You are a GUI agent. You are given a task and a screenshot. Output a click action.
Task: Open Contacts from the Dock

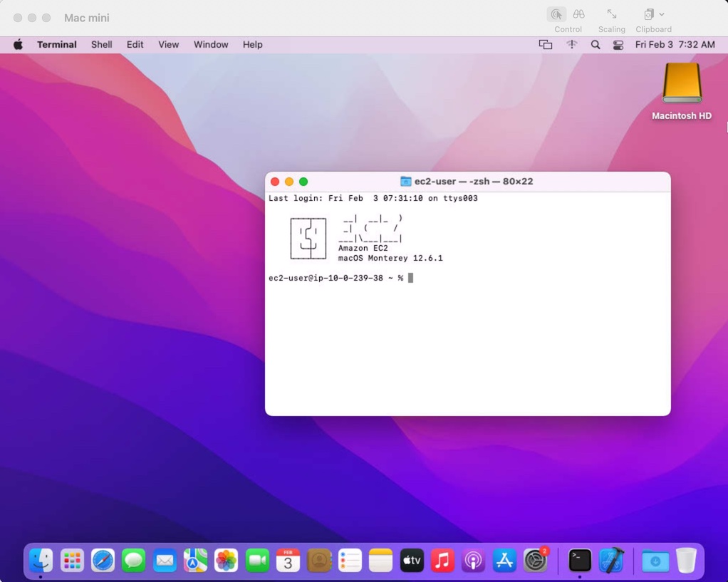click(319, 560)
